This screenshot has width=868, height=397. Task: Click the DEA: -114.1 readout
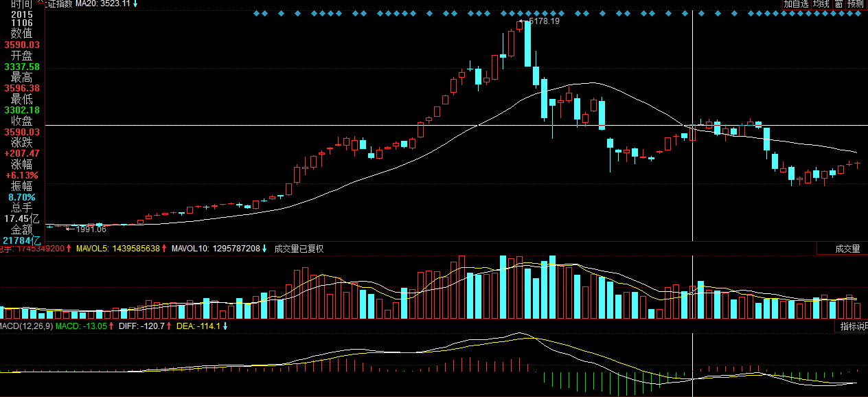198,326
